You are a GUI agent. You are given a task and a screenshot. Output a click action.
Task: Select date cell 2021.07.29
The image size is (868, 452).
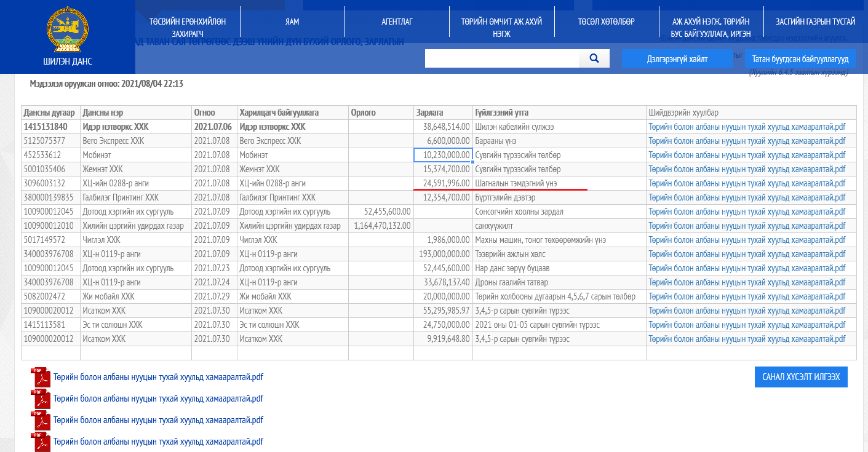click(215, 296)
